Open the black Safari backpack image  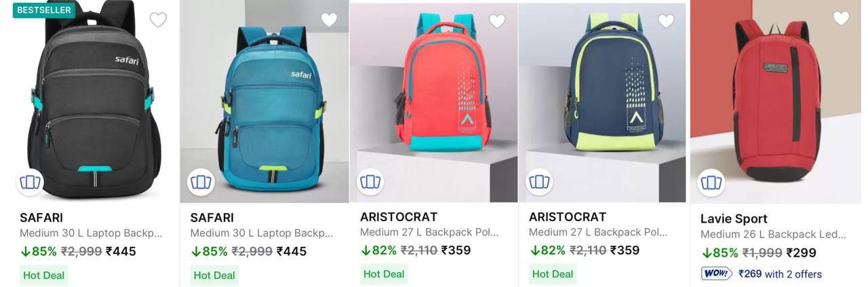(90, 102)
